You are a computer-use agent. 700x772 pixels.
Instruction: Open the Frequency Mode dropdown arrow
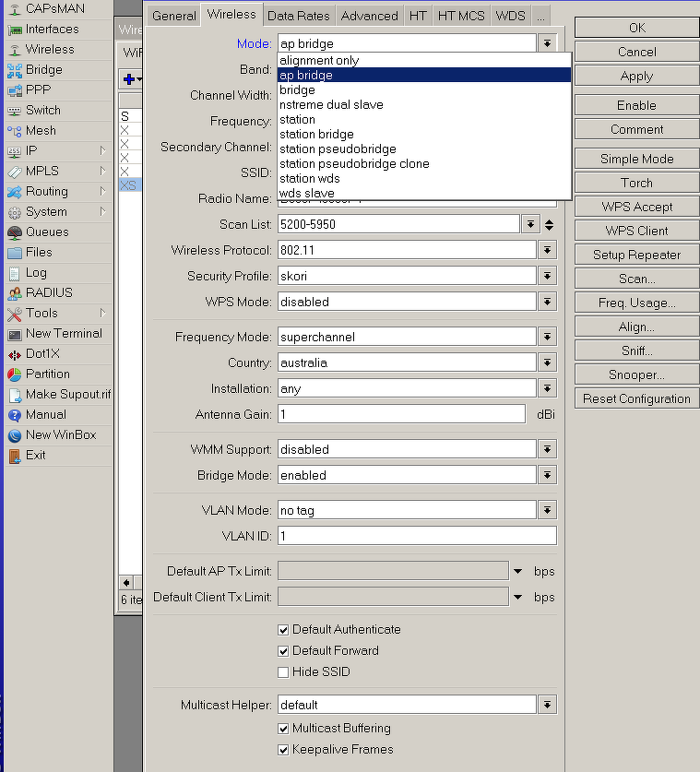coord(548,337)
